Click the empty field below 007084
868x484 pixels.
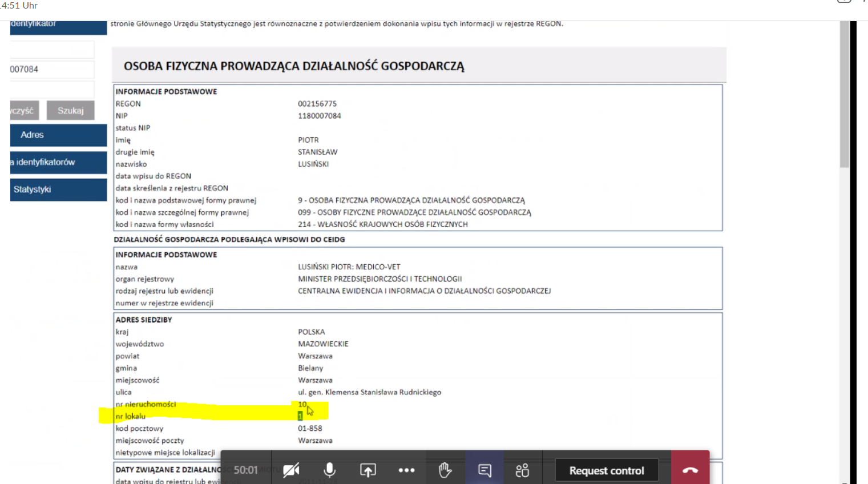click(x=51, y=90)
